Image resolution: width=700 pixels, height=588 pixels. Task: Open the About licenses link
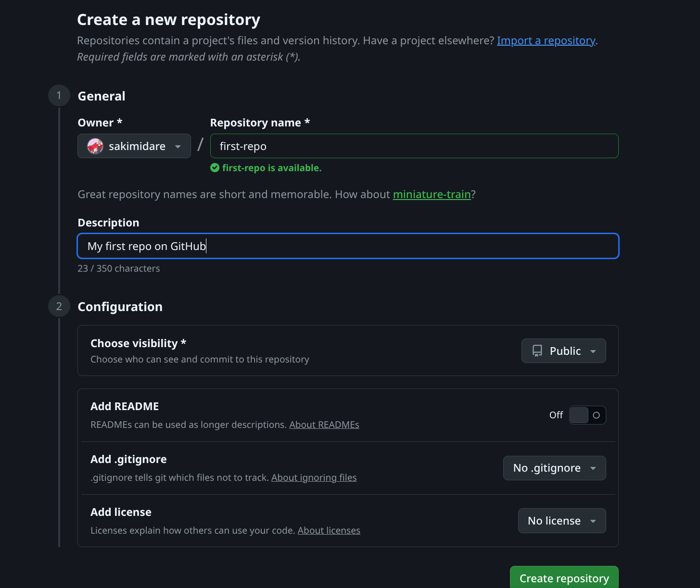pyautogui.click(x=329, y=530)
